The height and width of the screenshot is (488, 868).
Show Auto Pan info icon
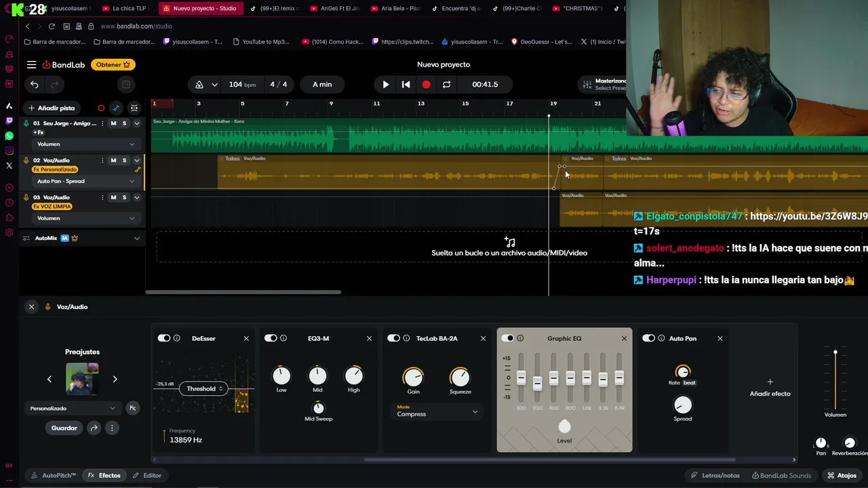pos(661,338)
